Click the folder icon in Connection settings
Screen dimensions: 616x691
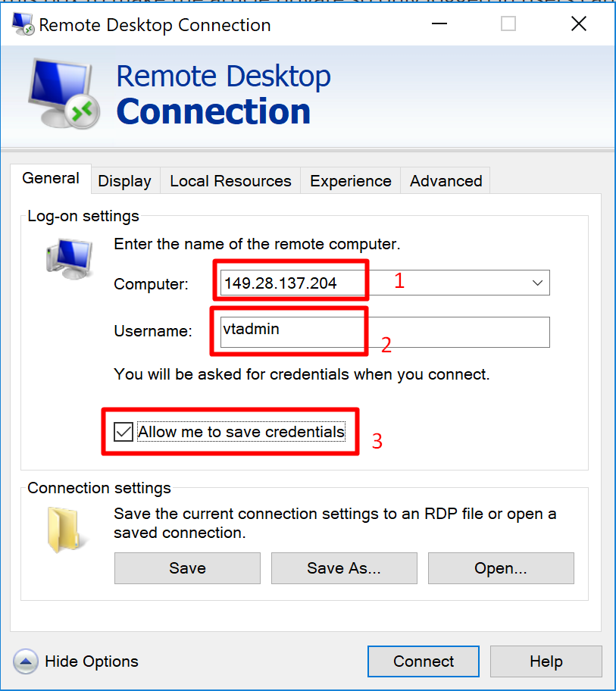pyautogui.click(x=63, y=530)
